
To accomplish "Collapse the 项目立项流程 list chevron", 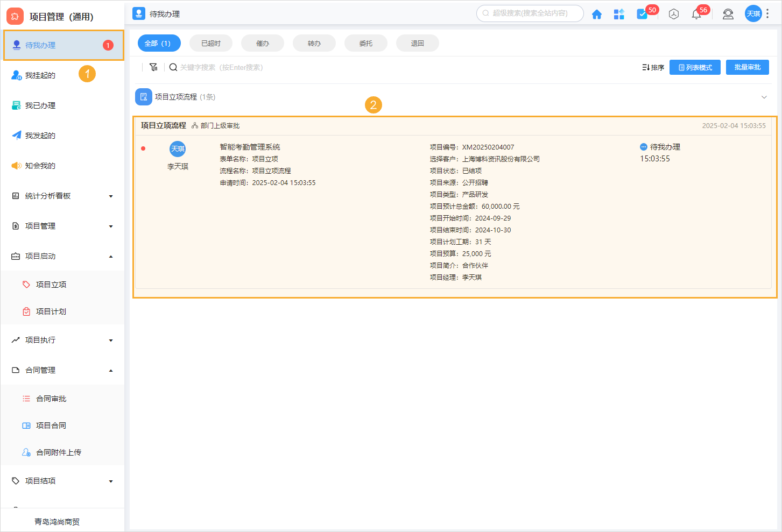I will click(x=764, y=97).
